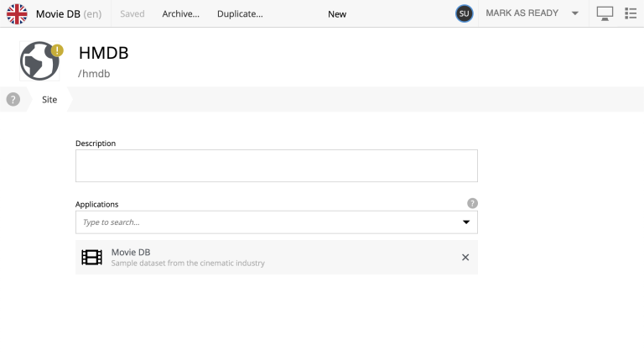Open help icon next to Site tab
Screen dimensions: 644x355
pyautogui.click(x=13, y=99)
